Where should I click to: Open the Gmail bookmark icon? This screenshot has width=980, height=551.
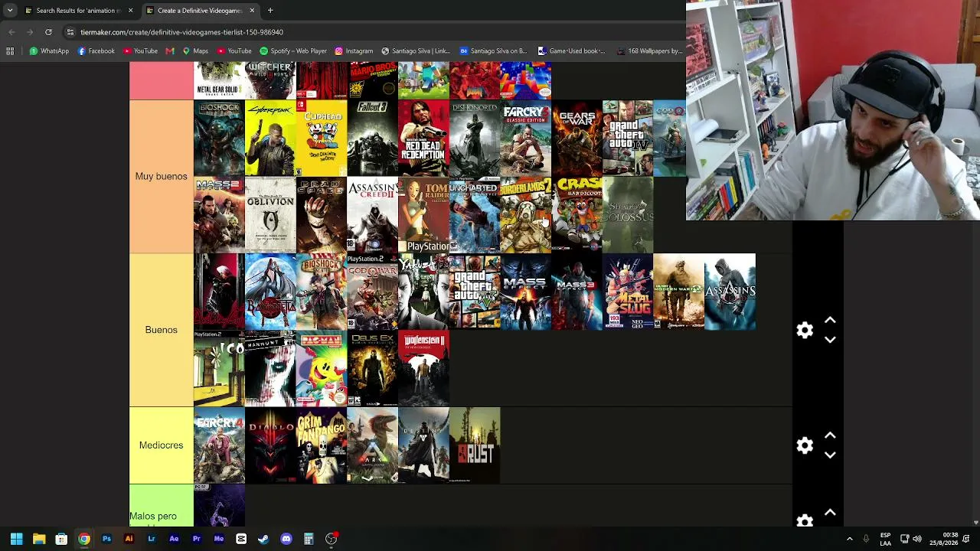click(170, 51)
